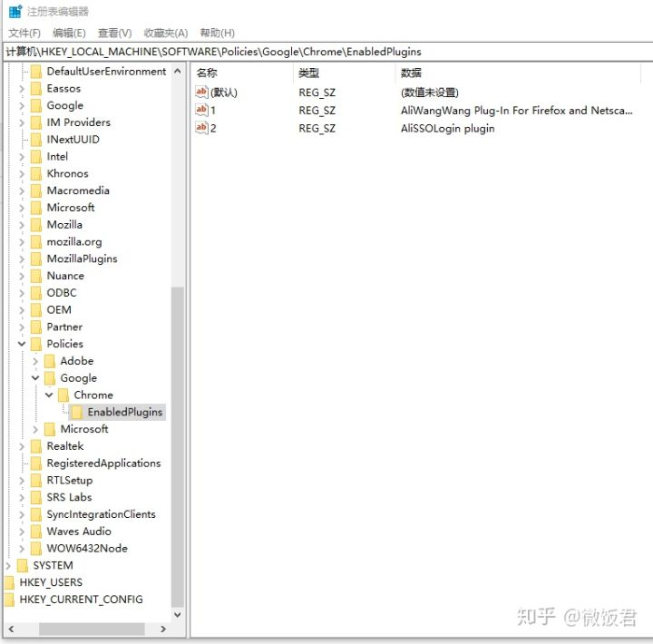Open the 查看(V) view menu
653x644 pixels.
[114, 33]
